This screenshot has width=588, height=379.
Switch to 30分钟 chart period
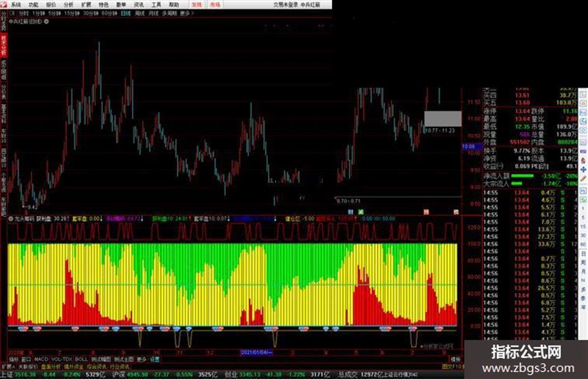click(91, 13)
